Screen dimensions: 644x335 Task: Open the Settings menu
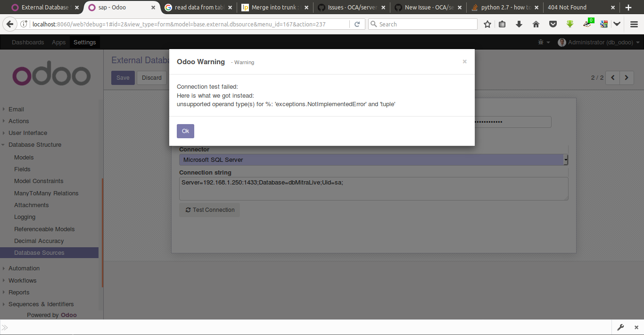(x=85, y=42)
